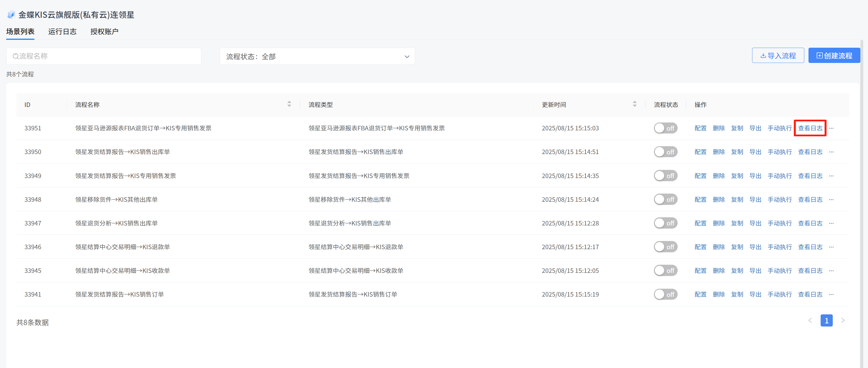The image size is (868, 368).
Task: Click the more options ellipsis for flow 33951
Action: [831, 128]
